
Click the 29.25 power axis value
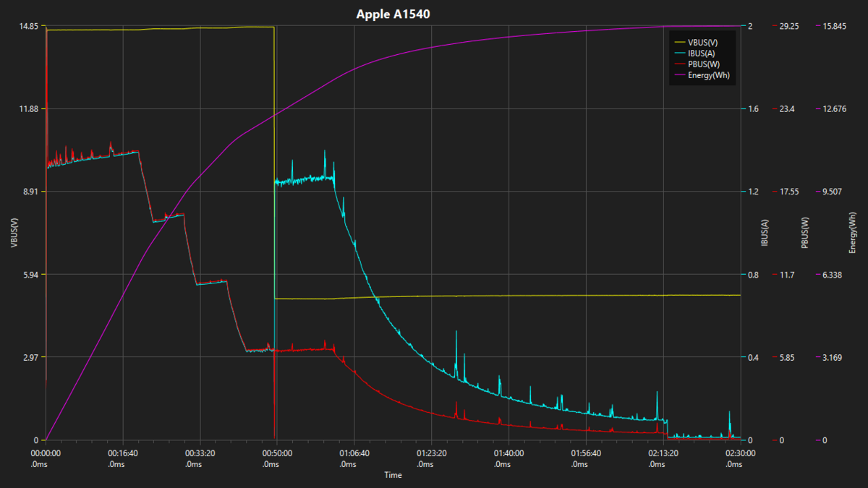[x=788, y=26]
